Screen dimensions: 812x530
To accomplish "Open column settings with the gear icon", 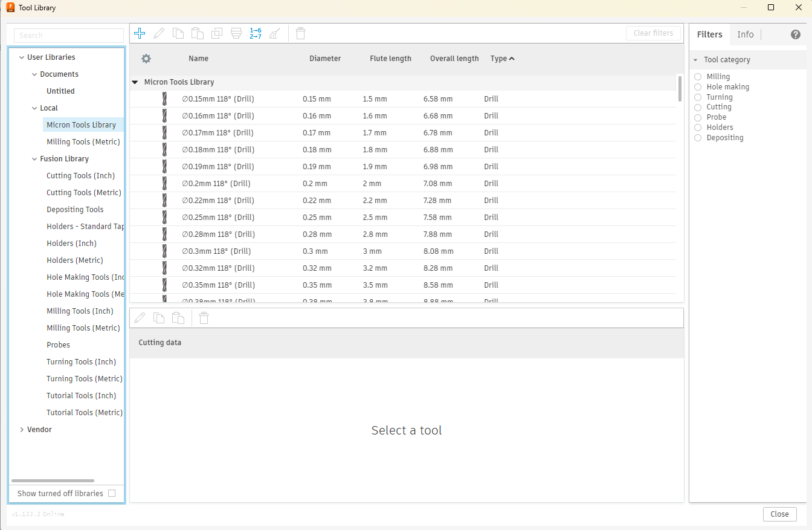I will click(146, 59).
